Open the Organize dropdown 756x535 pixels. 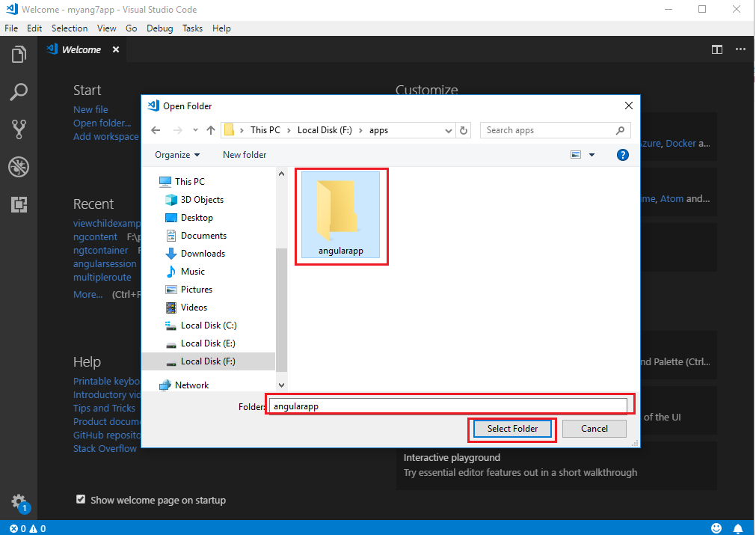[x=177, y=155]
